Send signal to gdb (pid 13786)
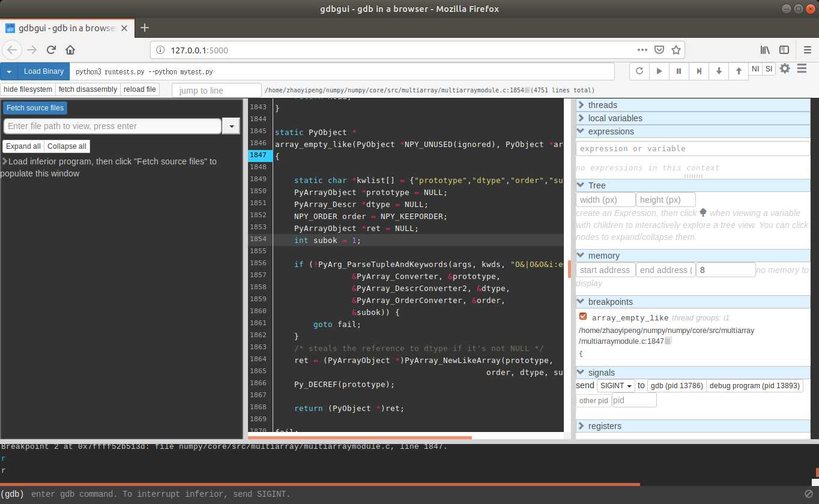The image size is (819, 504). click(x=677, y=386)
